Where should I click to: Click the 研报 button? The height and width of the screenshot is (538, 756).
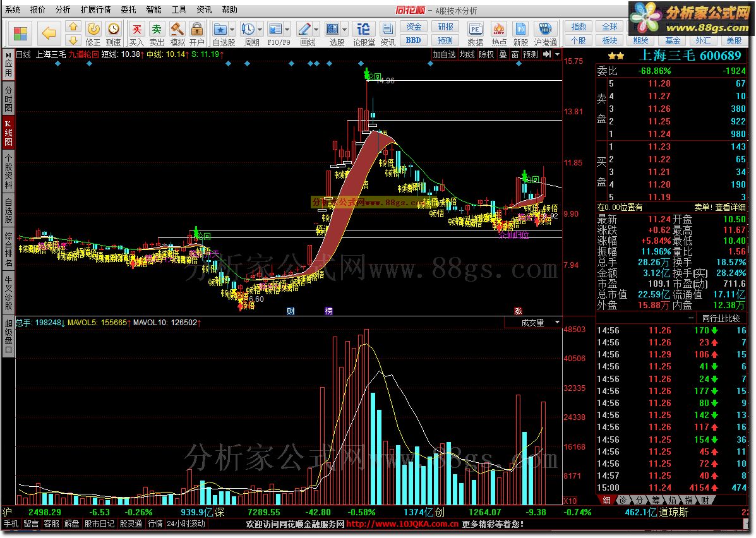coord(445,27)
